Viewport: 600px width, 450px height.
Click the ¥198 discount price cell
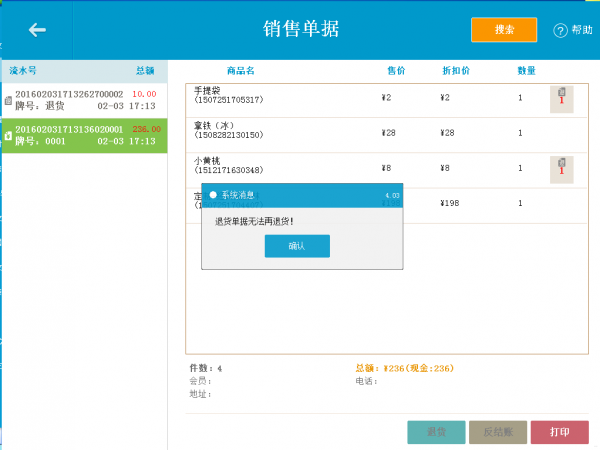[450, 203]
